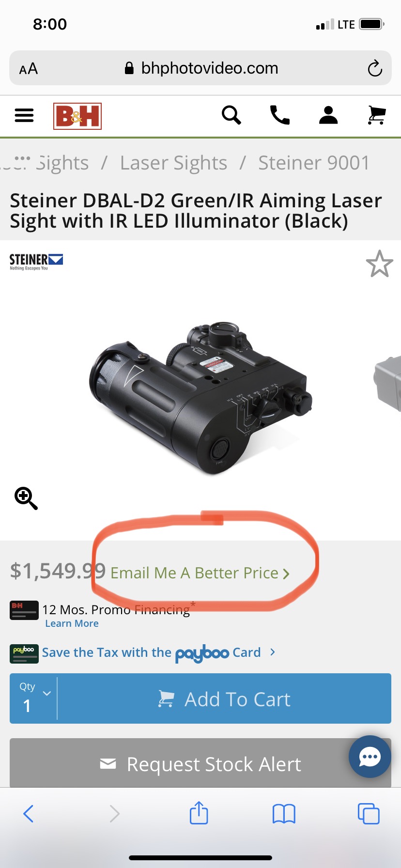Tap the B&H logo
The width and height of the screenshot is (401, 868).
(x=77, y=116)
